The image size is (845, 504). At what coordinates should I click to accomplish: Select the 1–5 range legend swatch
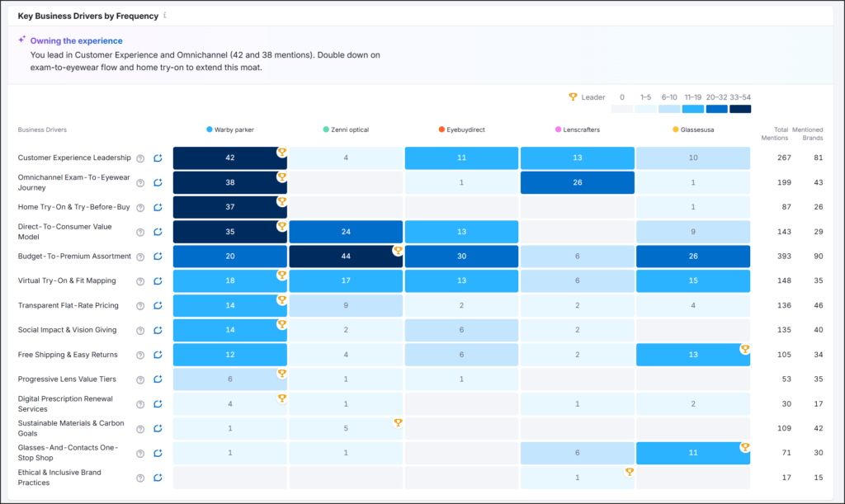645,109
